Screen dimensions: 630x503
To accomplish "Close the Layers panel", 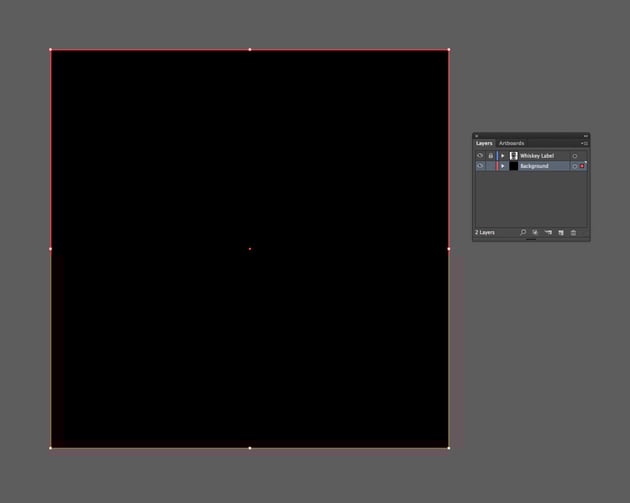I will point(477,136).
